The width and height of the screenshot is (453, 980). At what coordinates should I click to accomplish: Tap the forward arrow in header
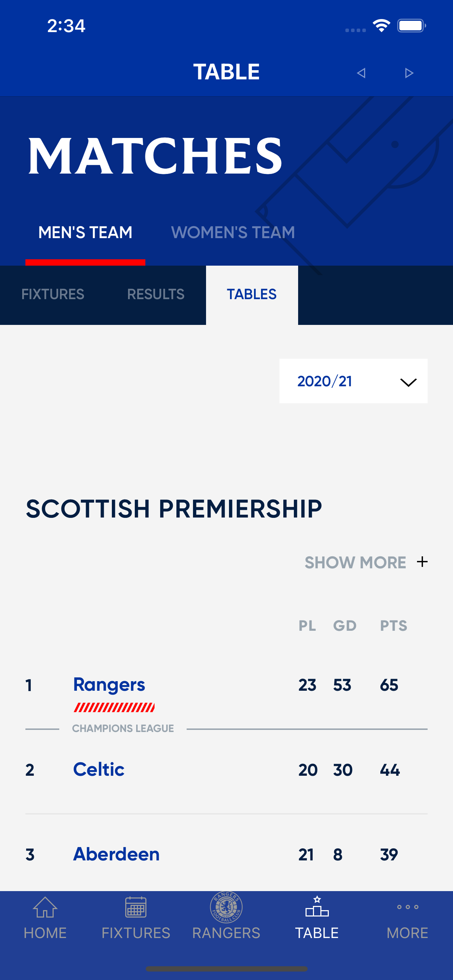[x=409, y=73]
